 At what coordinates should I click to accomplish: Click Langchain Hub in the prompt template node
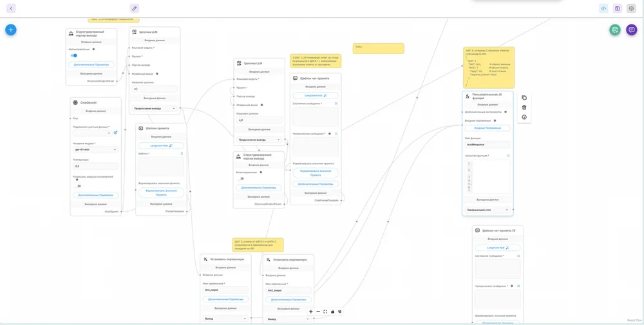(x=161, y=145)
